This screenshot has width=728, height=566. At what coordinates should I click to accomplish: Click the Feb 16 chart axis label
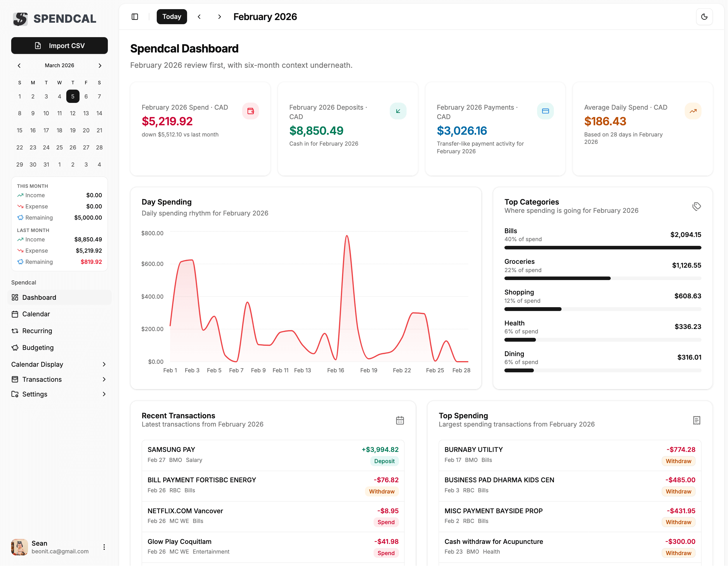pos(335,371)
